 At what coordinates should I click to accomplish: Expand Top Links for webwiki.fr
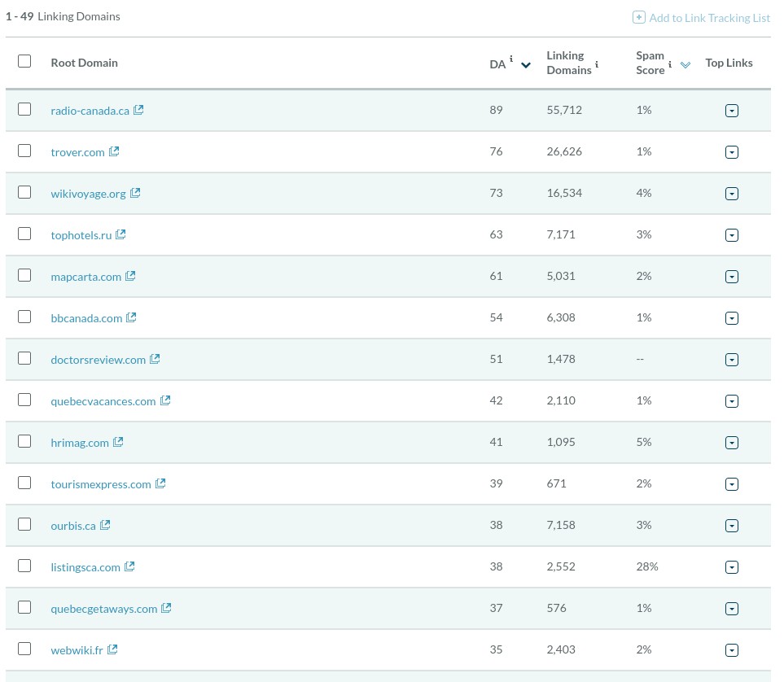pos(732,650)
